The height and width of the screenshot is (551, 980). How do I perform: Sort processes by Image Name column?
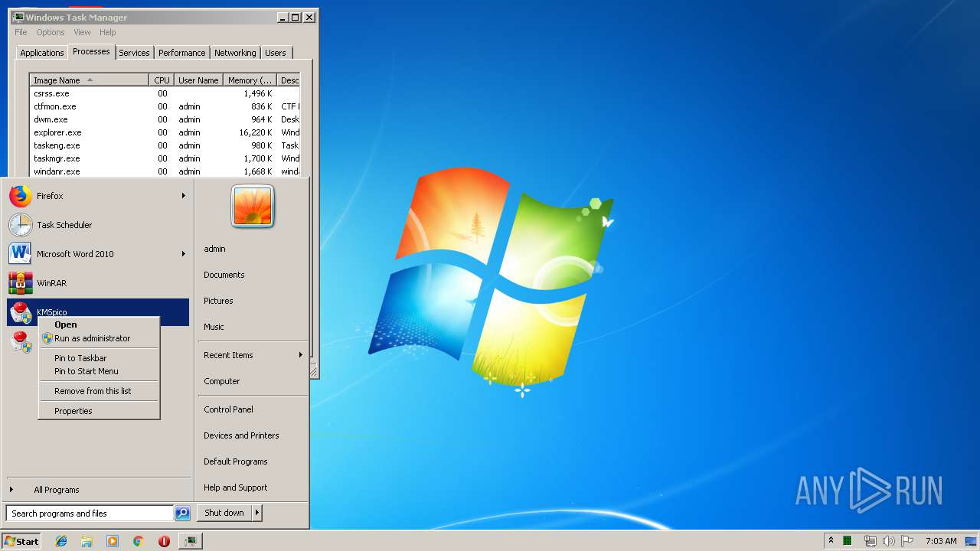(89, 80)
